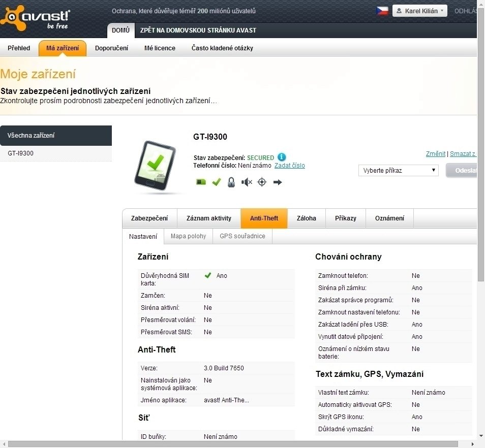Click the green check next to Důvěryhodná SIM karta
The width and height of the screenshot is (485, 448).
pyautogui.click(x=208, y=275)
